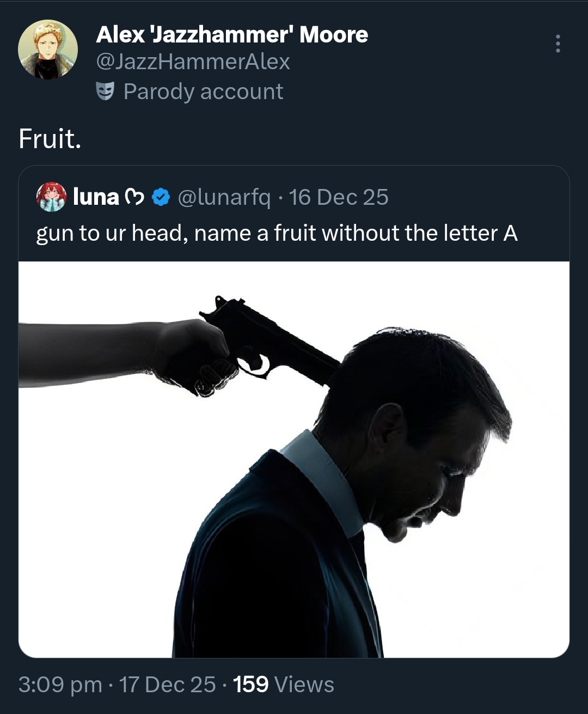Click the quoted tweet date 16 Dec 25
The height and width of the screenshot is (714, 588).
click(339, 197)
